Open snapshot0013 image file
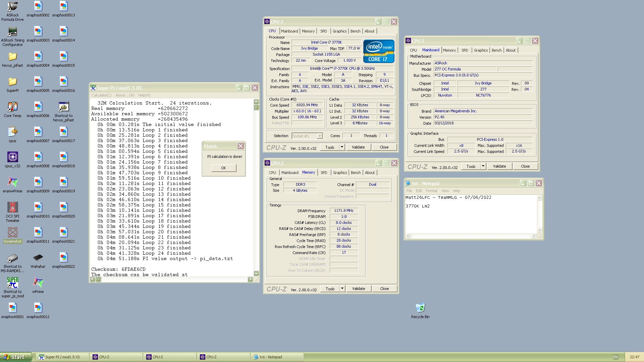The height and width of the screenshot is (362, 644). pyautogui.click(x=63, y=9)
